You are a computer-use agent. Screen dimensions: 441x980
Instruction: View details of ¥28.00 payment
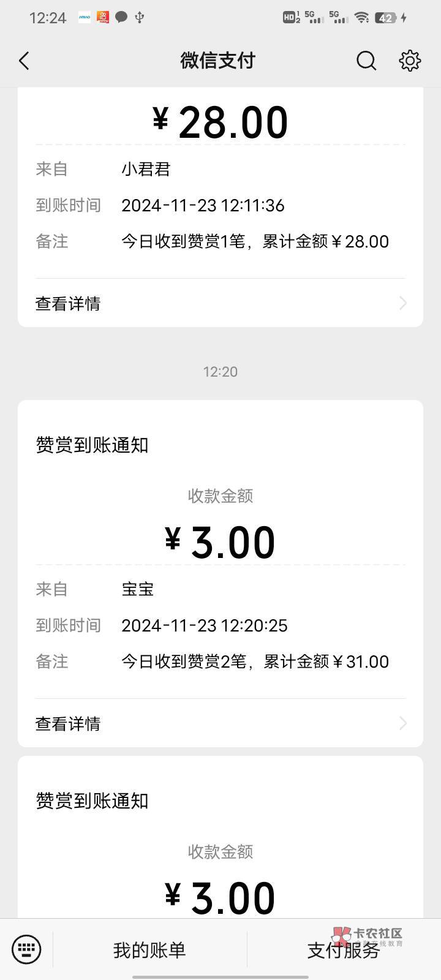(x=68, y=303)
